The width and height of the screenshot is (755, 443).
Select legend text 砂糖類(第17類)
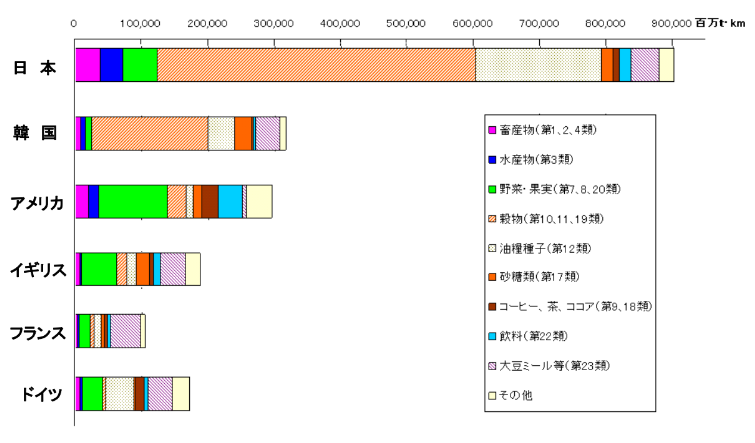(x=539, y=277)
